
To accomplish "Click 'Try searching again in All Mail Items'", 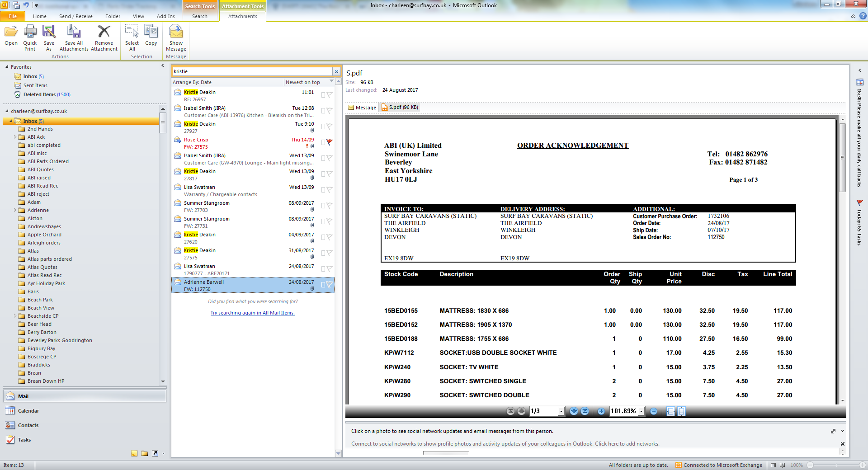I will [x=252, y=313].
